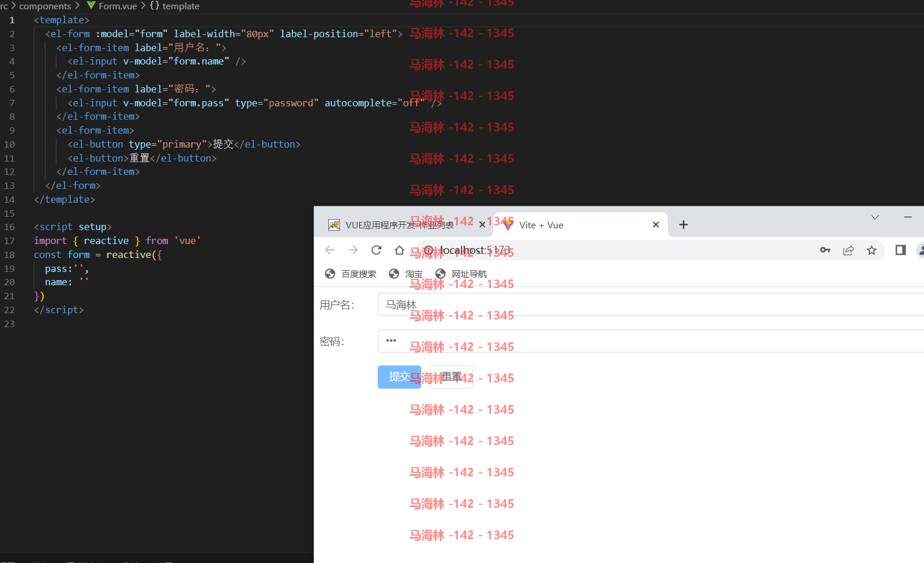Click the browser forward arrow
Image resolution: width=924 pixels, height=563 pixels.
(353, 250)
